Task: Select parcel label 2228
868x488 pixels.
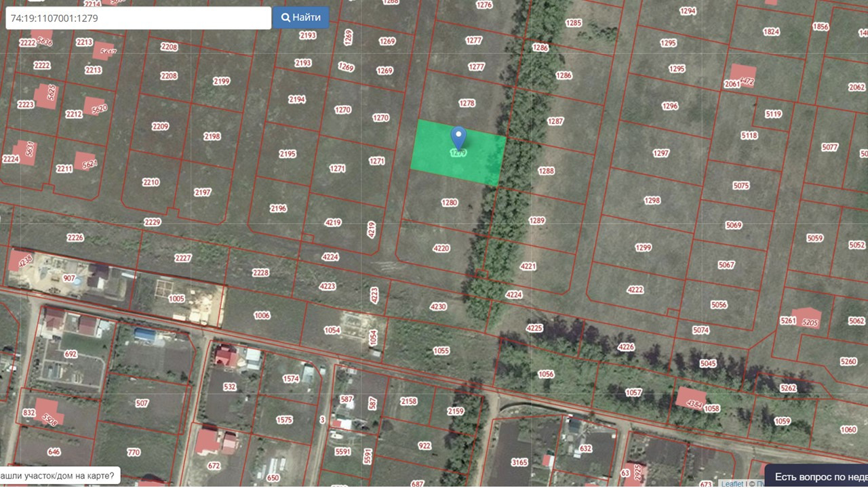Action: [x=260, y=273]
